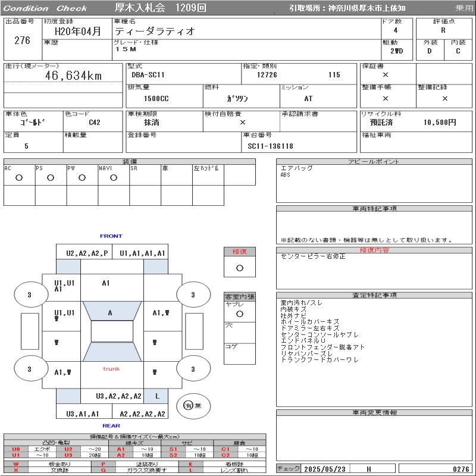Image resolution: width=476 pixels, height=476 pixels.
Task: Click the check date 2025/05/23
Action: tap(324, 469)
